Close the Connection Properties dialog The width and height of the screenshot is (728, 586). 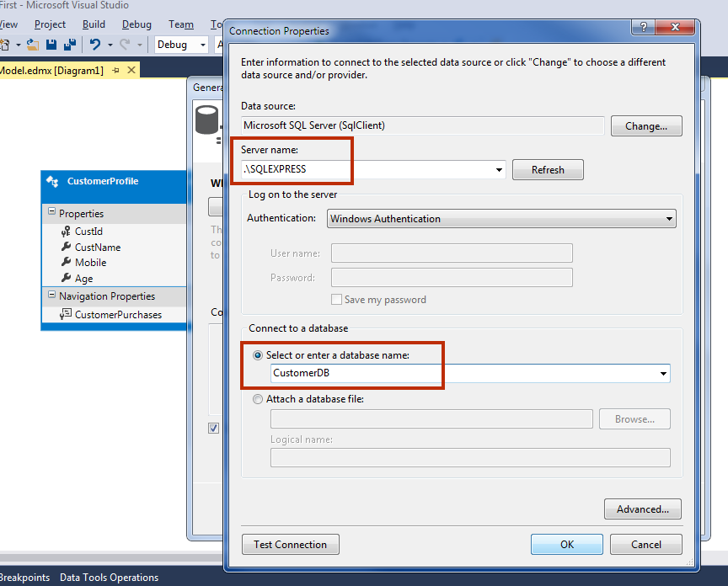pos(675,27)
